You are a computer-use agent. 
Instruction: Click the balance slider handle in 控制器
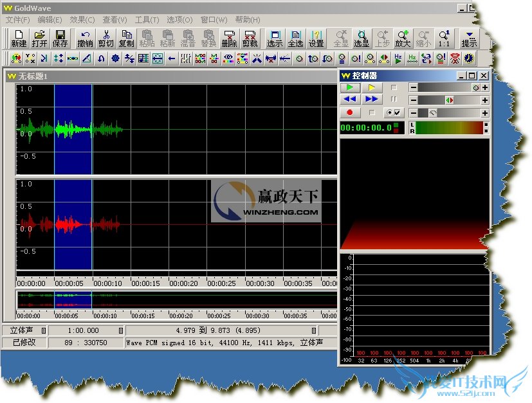[x=449, y=100]
